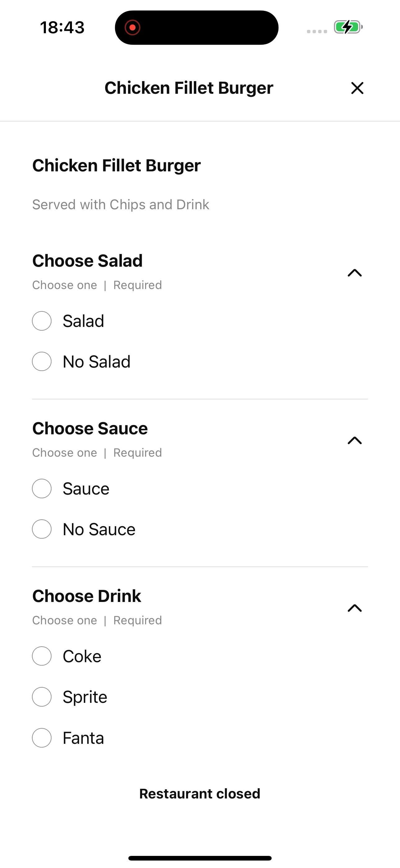Collapse the Choose Drink section chevron
Viewport: 400px width, 868px height.
click(354, 608)
